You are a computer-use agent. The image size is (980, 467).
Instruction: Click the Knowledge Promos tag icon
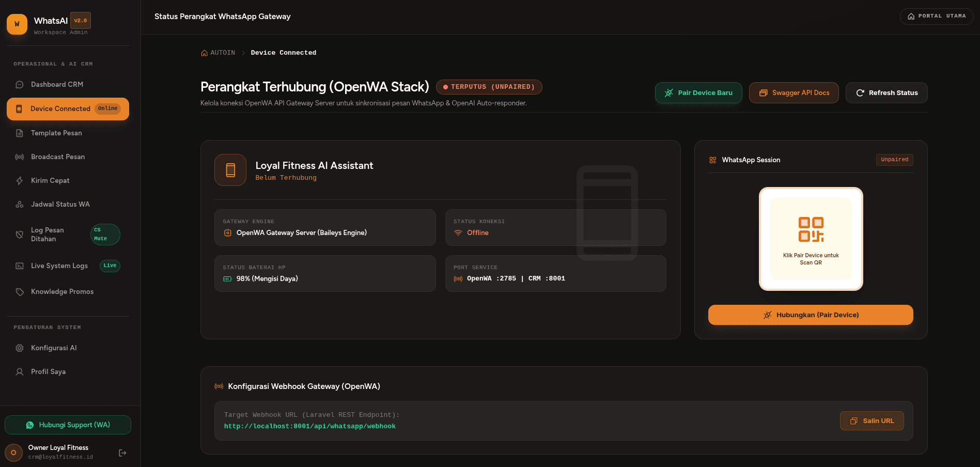20,292
